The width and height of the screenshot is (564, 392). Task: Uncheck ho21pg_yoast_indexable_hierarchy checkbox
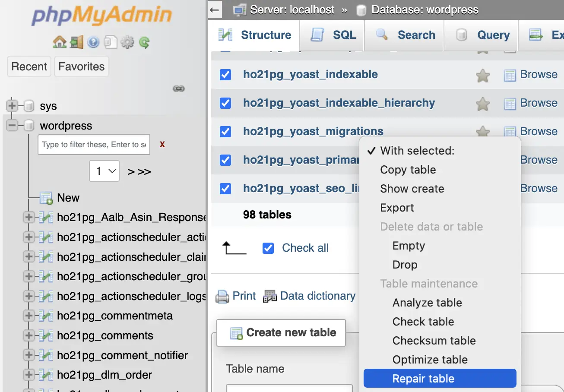[x=225, y=103]
